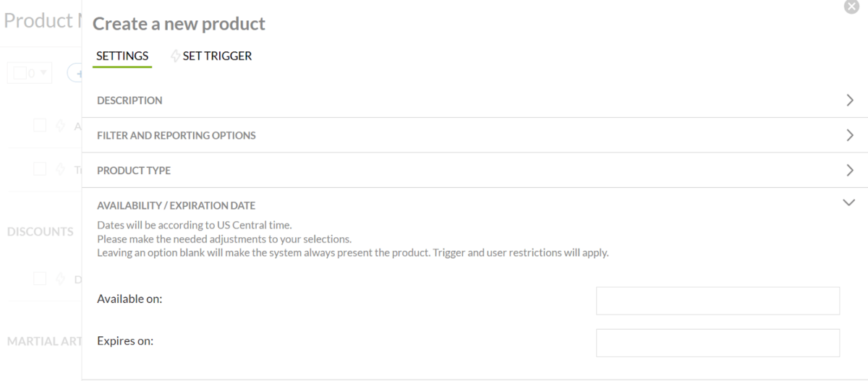Viewport: 868px width, 381px height.
Task: Click the Expires on date field
Action: click(x=718, y=343)
